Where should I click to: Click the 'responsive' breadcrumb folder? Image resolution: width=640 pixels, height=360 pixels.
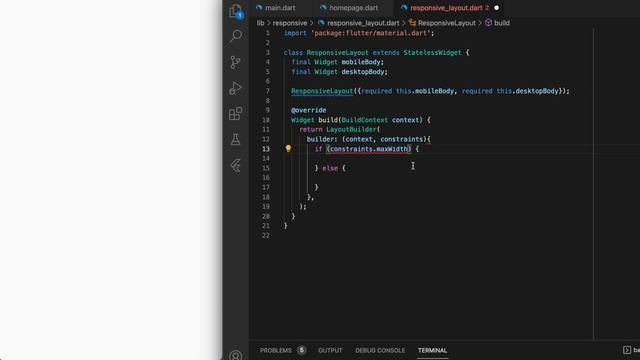click(x=290, y=23)
